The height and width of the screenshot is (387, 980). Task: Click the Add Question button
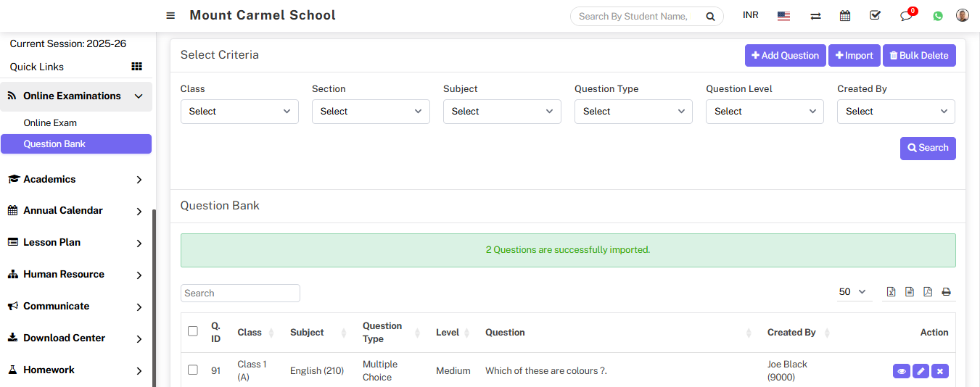click(785, 56)
